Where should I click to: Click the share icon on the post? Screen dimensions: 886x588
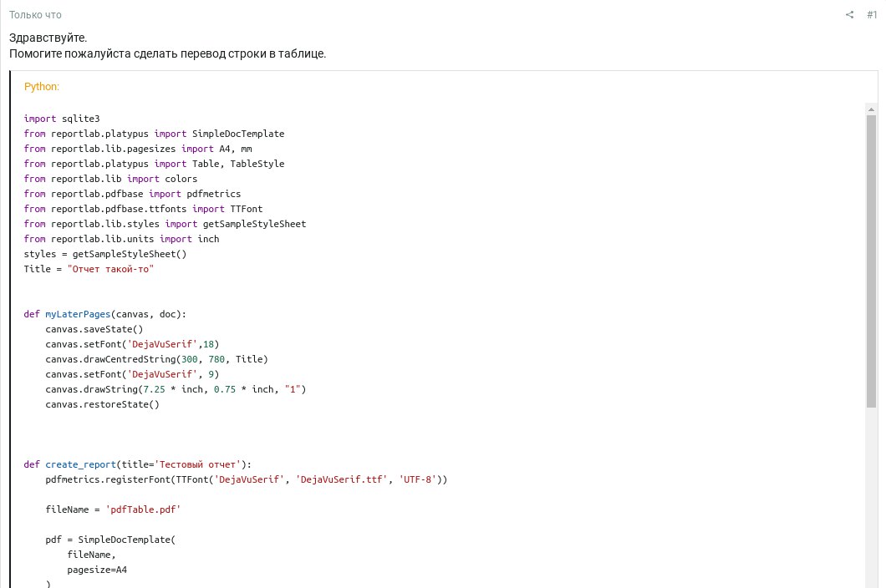pos(850,15)
